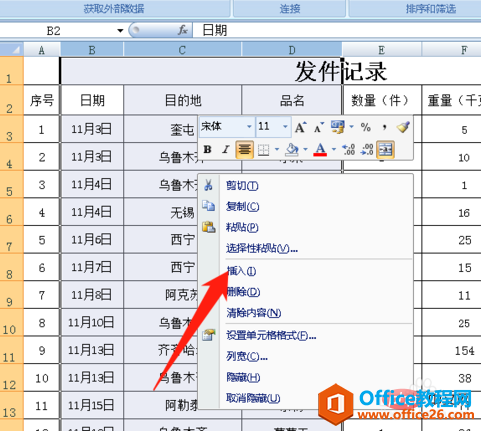This screenshot has width=481, height=432.
Task: Click header cell 数量（件）
Action: point(382,100)
